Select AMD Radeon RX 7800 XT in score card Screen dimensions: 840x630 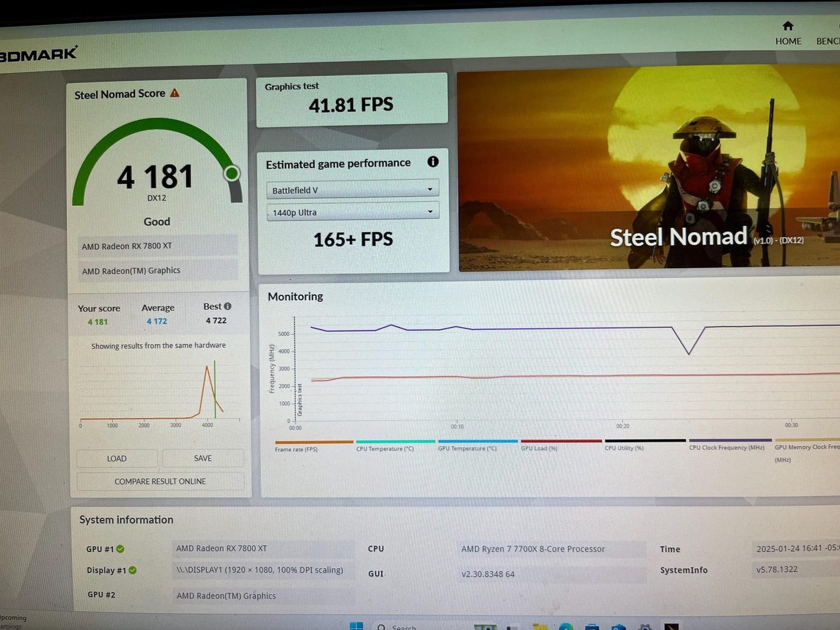click(158, 246)
